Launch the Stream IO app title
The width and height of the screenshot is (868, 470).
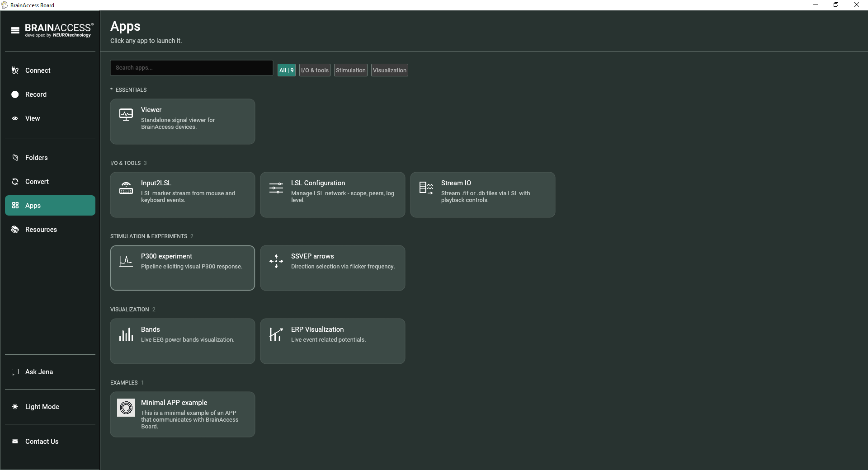(456, 183)
